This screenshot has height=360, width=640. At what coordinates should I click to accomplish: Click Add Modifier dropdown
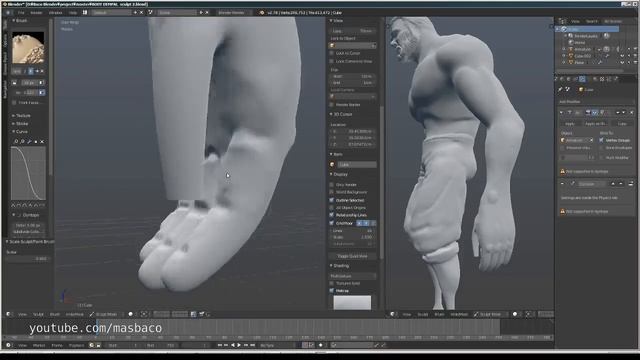[x=596, y=102]
